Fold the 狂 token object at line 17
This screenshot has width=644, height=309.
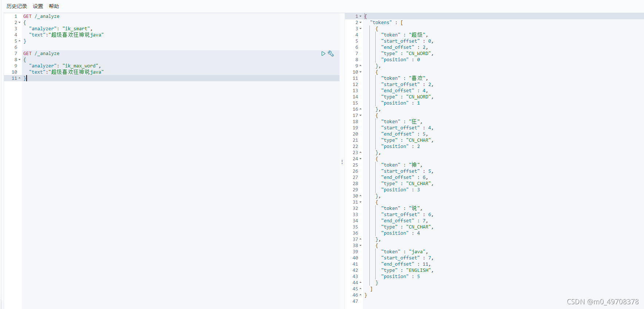[x=361, y=116]
